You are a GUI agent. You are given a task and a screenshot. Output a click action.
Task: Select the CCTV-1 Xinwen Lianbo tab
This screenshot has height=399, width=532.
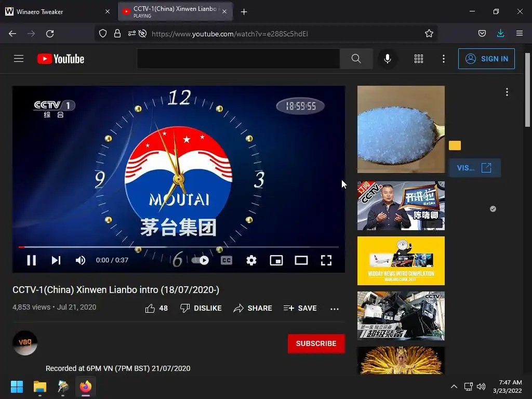[x=175, y=11]
